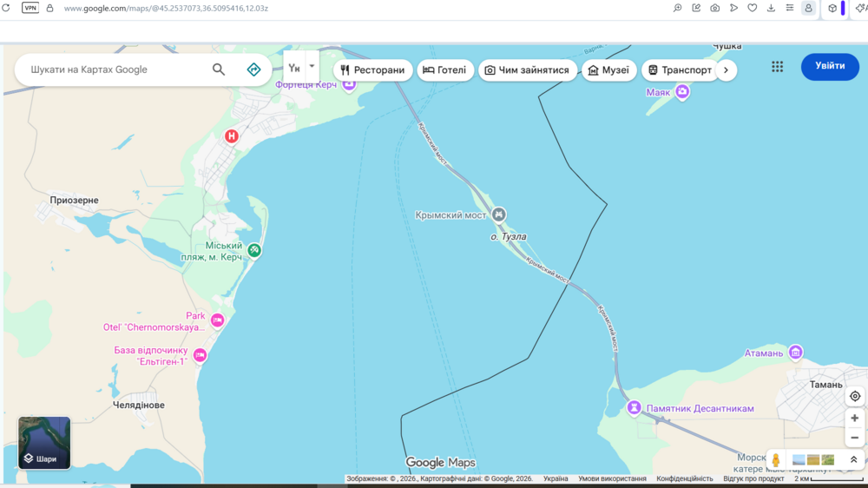Open the Ук language dropdown arrow

click(312, 67)
